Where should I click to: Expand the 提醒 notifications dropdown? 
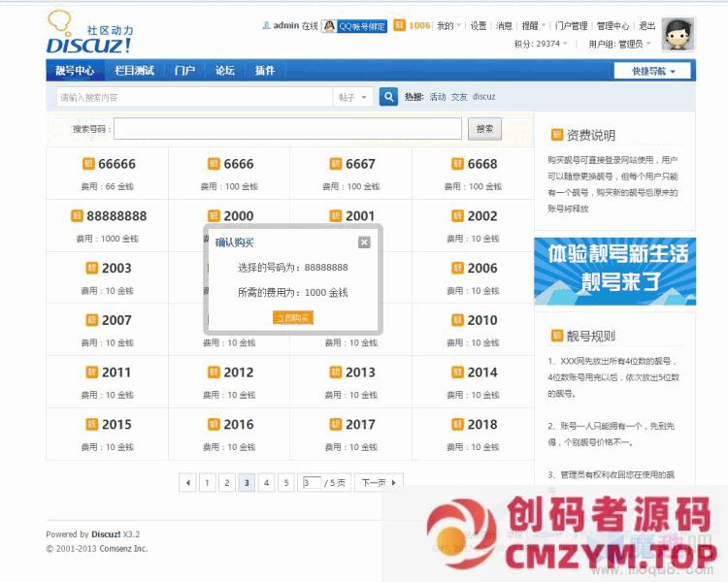coord(532,26)
